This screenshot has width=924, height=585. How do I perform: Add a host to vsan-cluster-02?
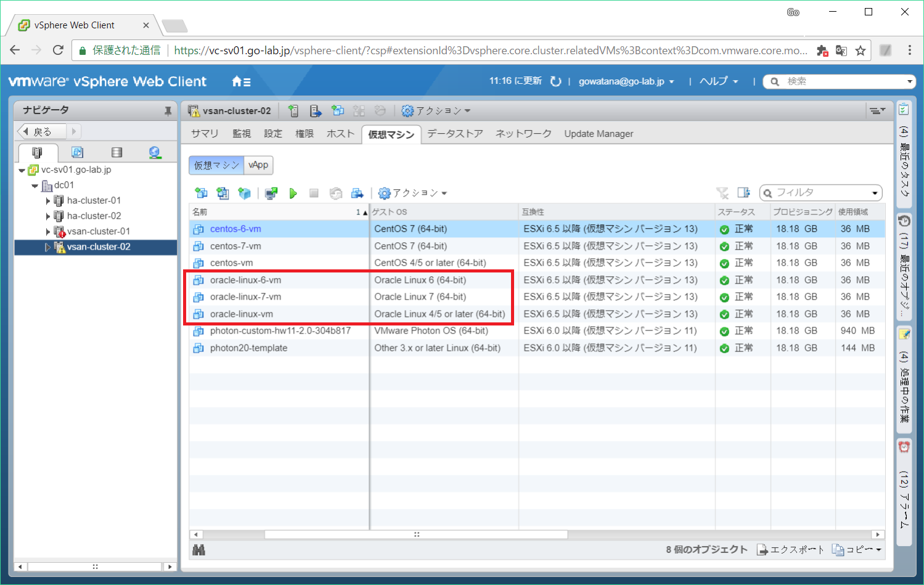pos(293,111)
